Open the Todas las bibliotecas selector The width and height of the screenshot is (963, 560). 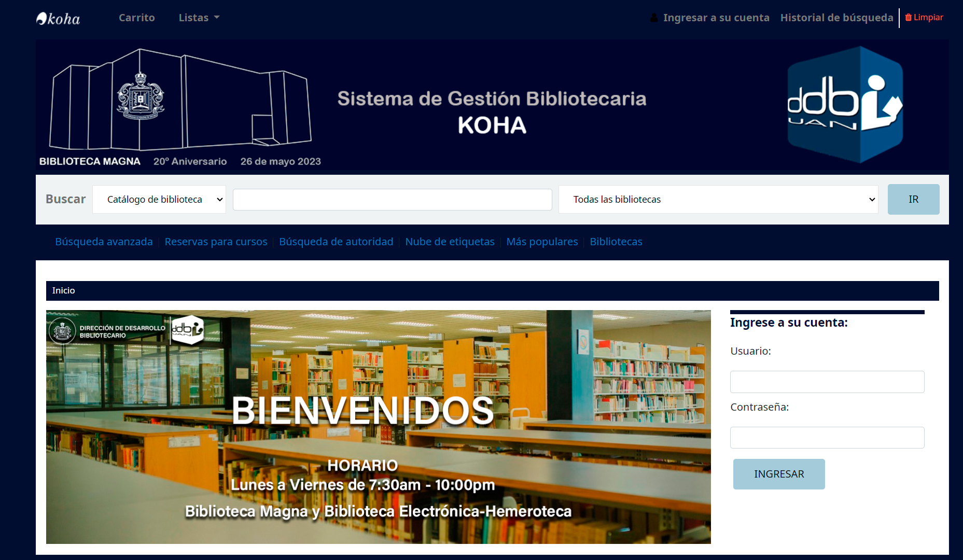[x=718, y=200]
